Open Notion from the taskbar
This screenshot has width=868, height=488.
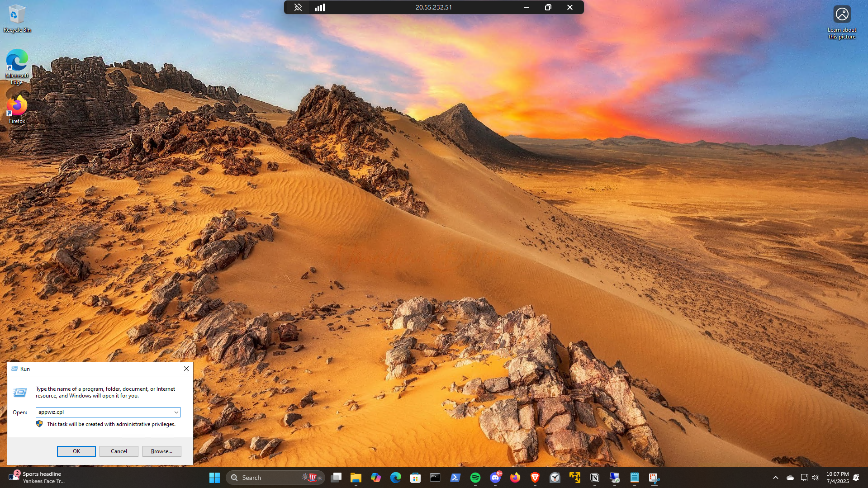pyautogui.click(x=595, y=478)
